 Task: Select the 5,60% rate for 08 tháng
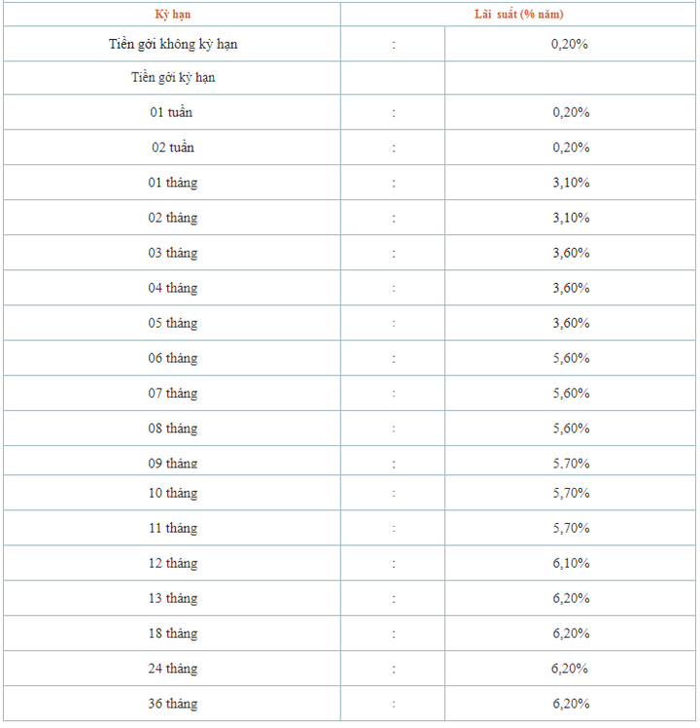(571, 429)
